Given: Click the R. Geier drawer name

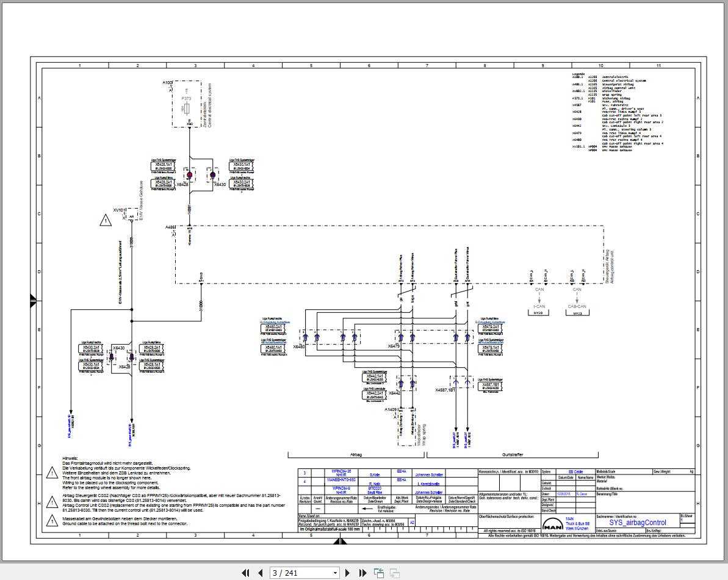Looking at the screenshot, I should click(582, 494).
